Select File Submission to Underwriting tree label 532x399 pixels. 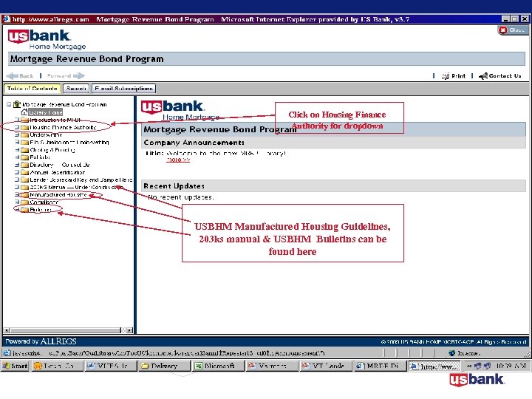[69, 142]
